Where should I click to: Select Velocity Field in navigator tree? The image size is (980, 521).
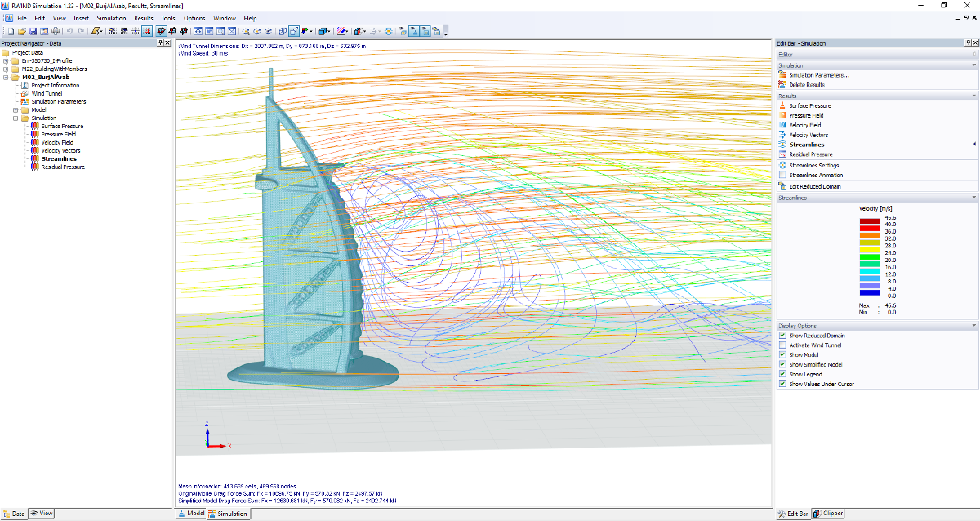click(57, 143)
